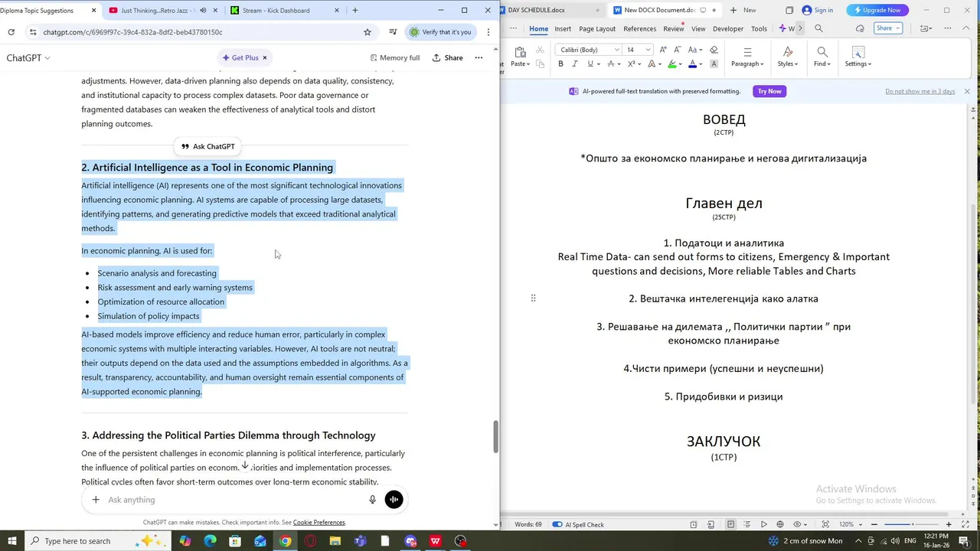Image resolution: width=980 pixels, height=551 pixels.
Task: Toggle the eye protection view icon
Action: (798, 524)
